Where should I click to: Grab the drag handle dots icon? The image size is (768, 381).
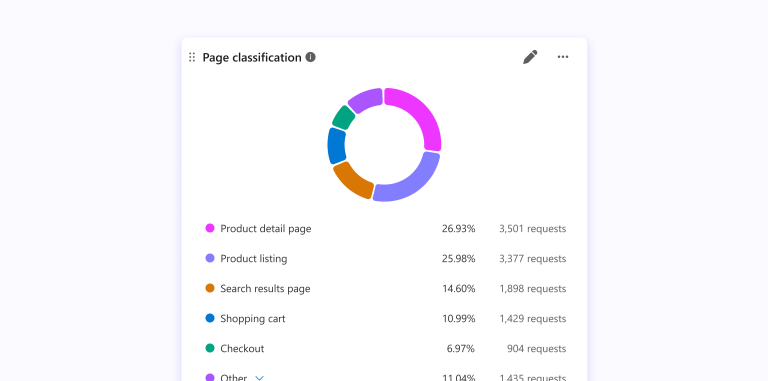192,57
